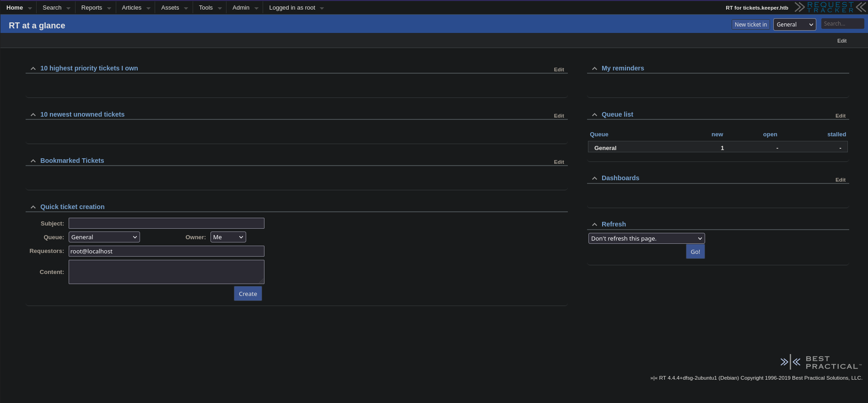The height and width of the screenshot is (403, 868).
Task: Collapse the 10 newest unowned tickets section
Action: click(x=33, y=115)
